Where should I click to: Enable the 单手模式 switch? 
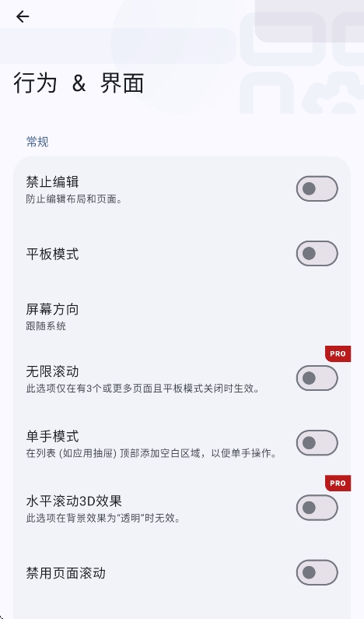[x=317, y=443]
